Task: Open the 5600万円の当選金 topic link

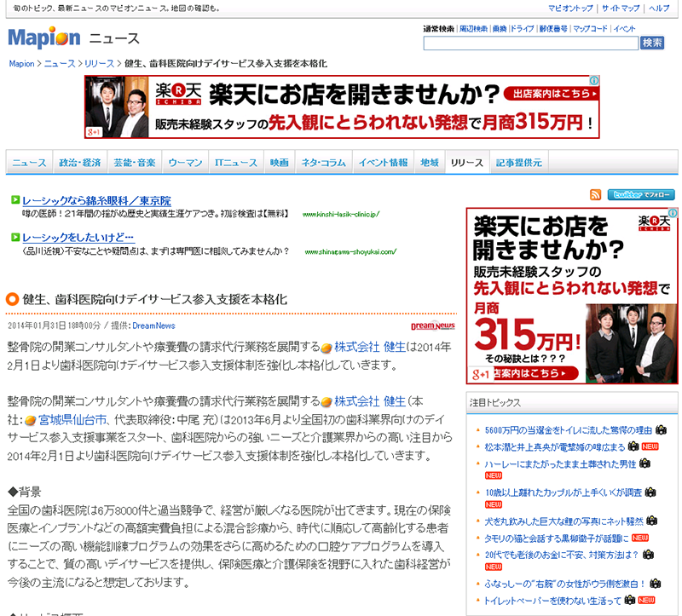Action: pyautogui.click(x=568, y=430)
